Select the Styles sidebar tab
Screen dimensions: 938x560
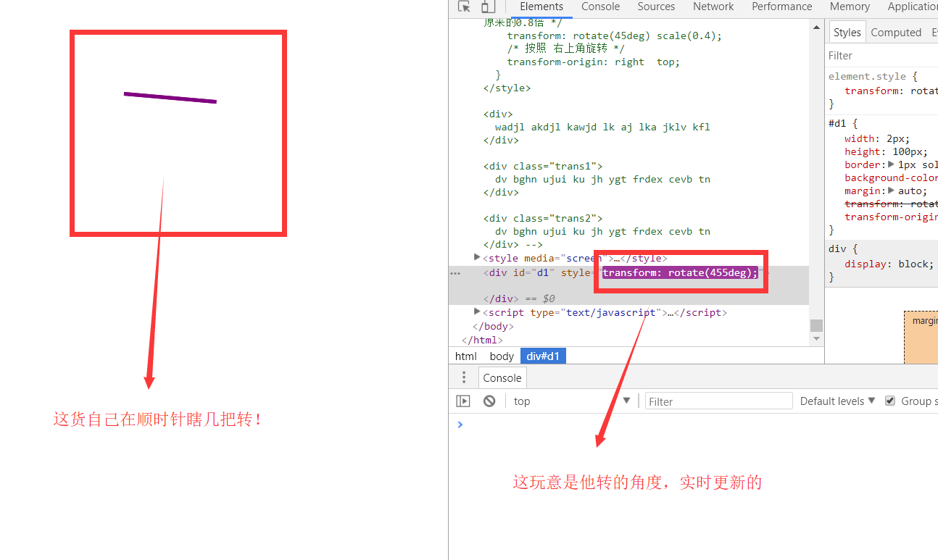click(847, 32)
